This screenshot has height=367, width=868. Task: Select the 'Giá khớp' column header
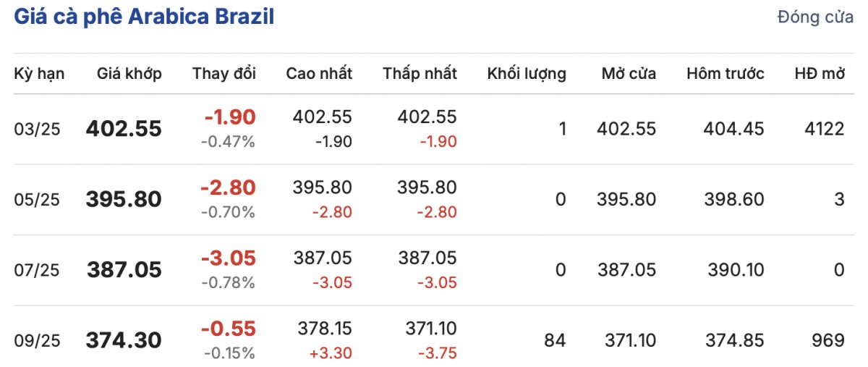tap(130, 73)
